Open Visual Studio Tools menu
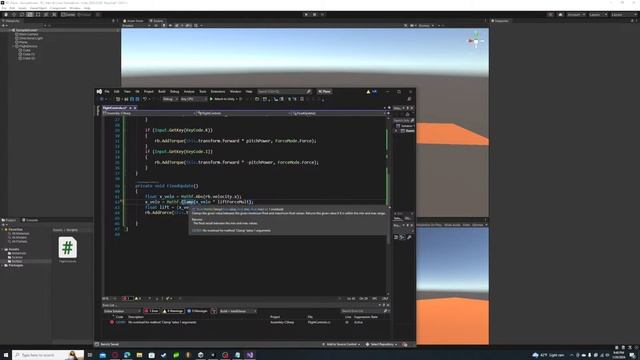 coord(202,91)
